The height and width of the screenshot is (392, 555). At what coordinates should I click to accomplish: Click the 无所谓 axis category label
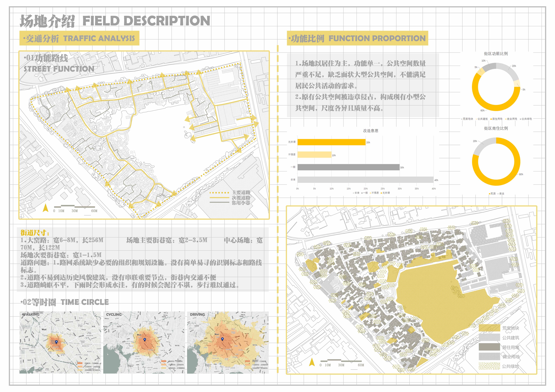click(292, 142)
